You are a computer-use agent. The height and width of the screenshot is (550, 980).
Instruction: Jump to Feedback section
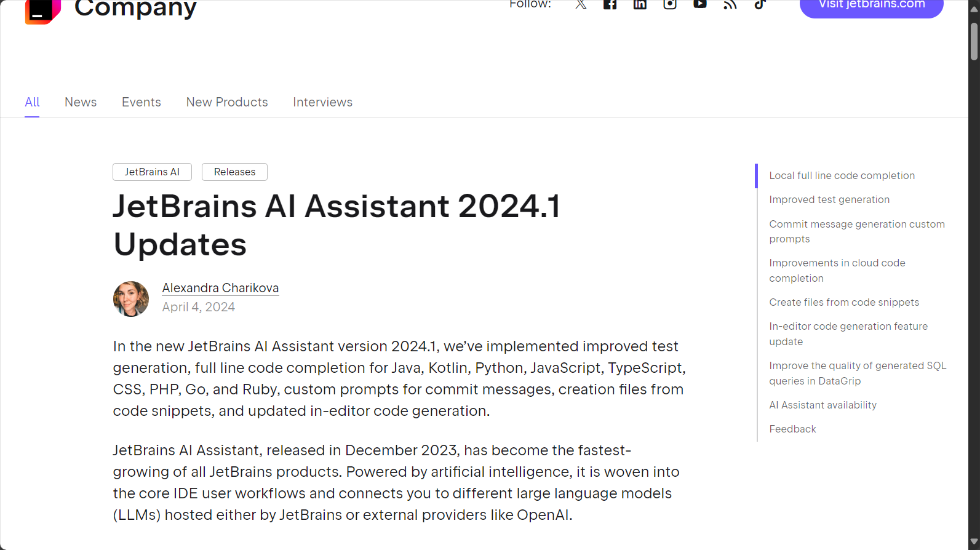[x=792, y=429]
